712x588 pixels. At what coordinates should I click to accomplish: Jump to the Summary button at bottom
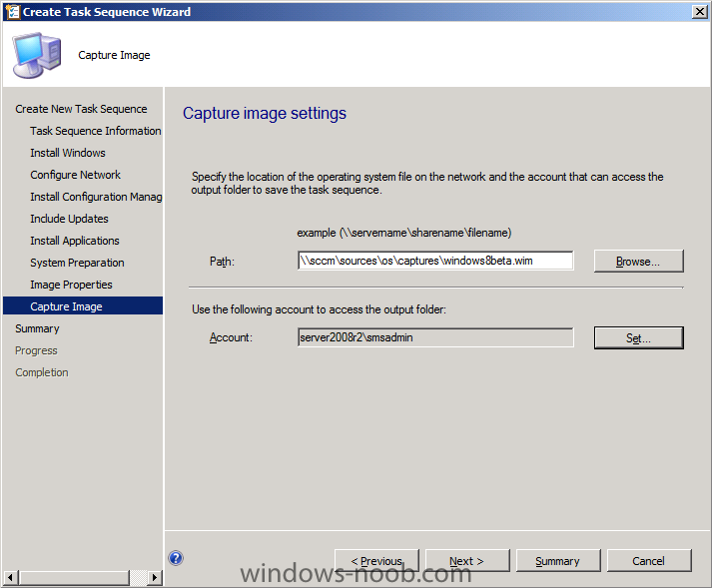(558, 561)
